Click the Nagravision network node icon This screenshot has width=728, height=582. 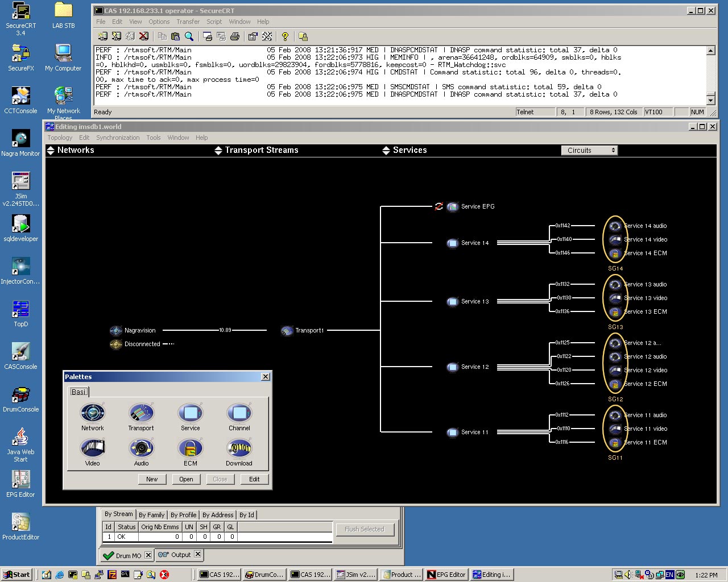[x=116, y=330]
